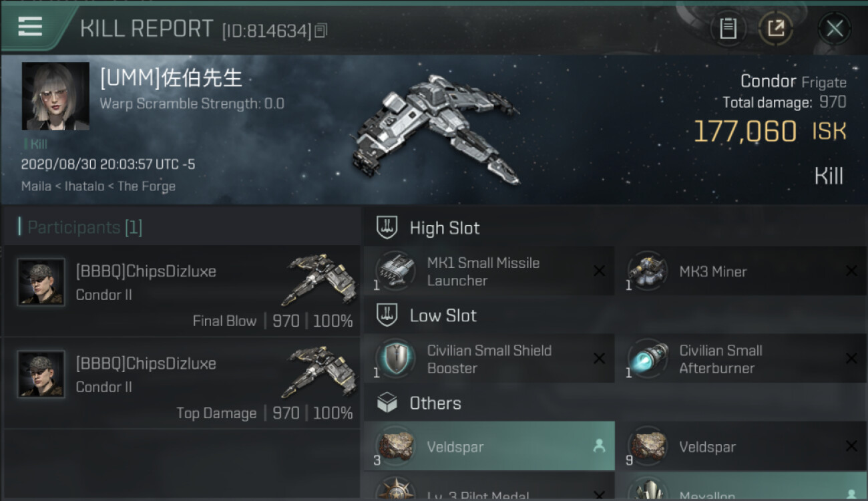Copy the kill report ID
The height and width of the screenshot is (501, 868).
coord(321,31)
